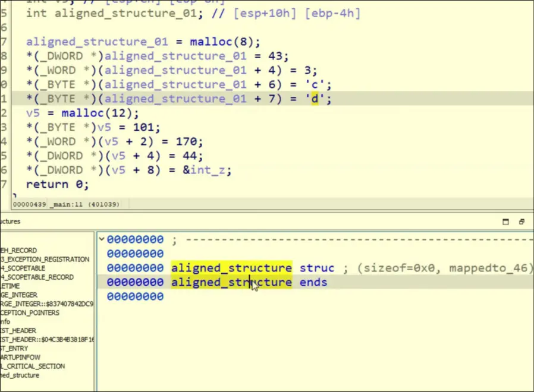Screen dimensions: 534x392
Task: Collapse the aligned_structure definition with the chevron
Action: [x=101, y=239]
